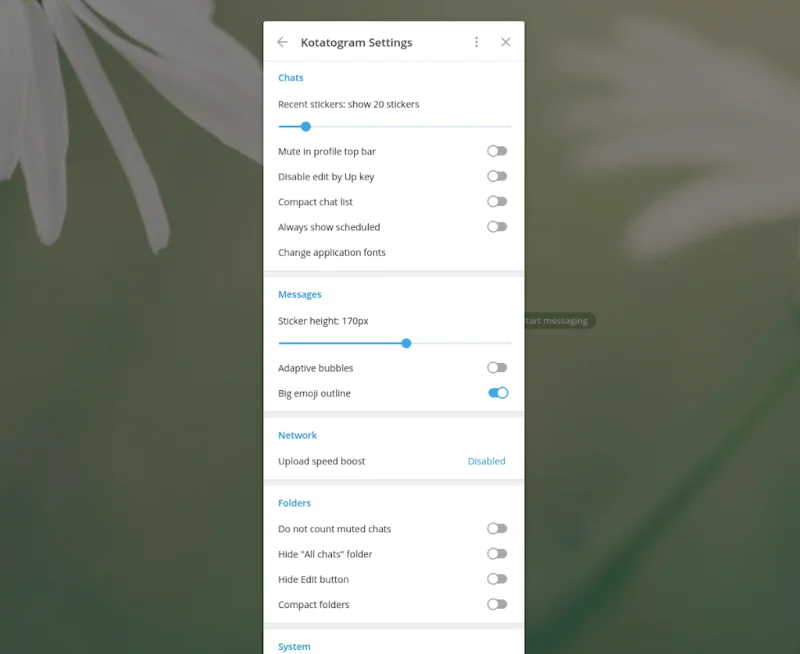Image resolution: width=800 pixels, height=654 pixels.
Task: Turn on Always show scheduled
Action: pyautogui.click(x=497, y=227)
